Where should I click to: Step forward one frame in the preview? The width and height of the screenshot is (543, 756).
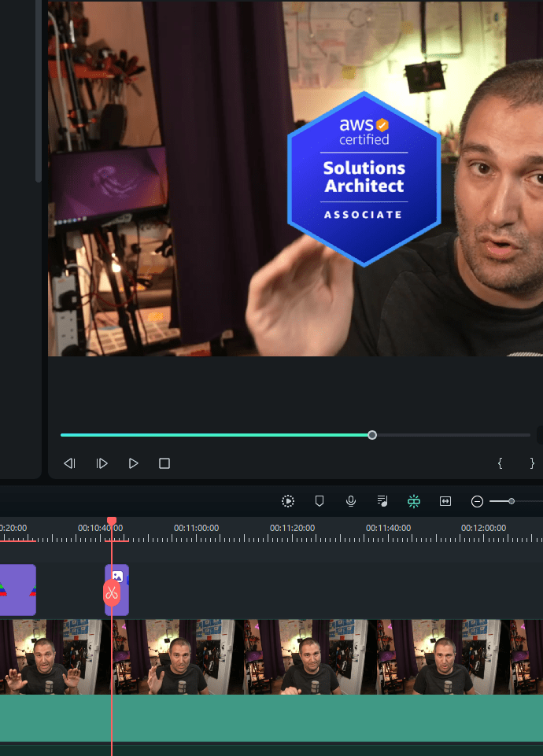102,463
